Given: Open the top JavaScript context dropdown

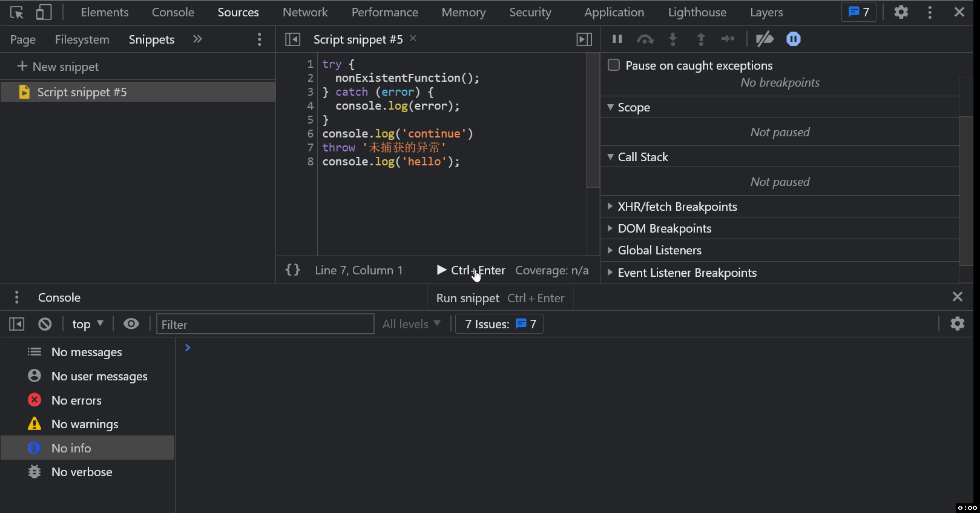Looking at the screenshot, I should [88, 324].
